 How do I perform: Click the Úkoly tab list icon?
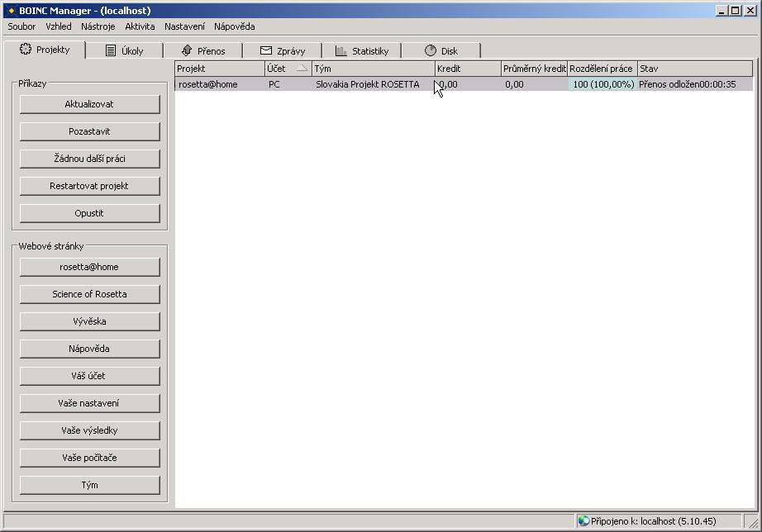click(111, 50)
